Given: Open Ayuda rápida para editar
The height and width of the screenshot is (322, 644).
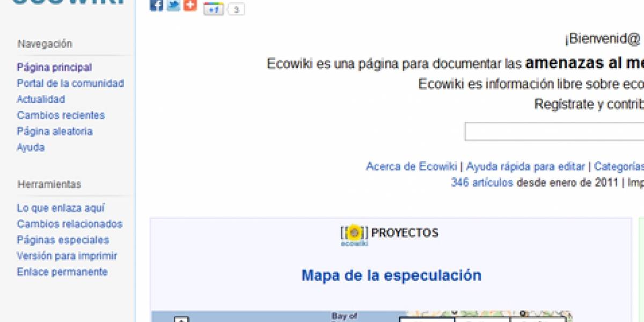Looking at the screenshot, I should pyautogui.click(x=525, y=166).
